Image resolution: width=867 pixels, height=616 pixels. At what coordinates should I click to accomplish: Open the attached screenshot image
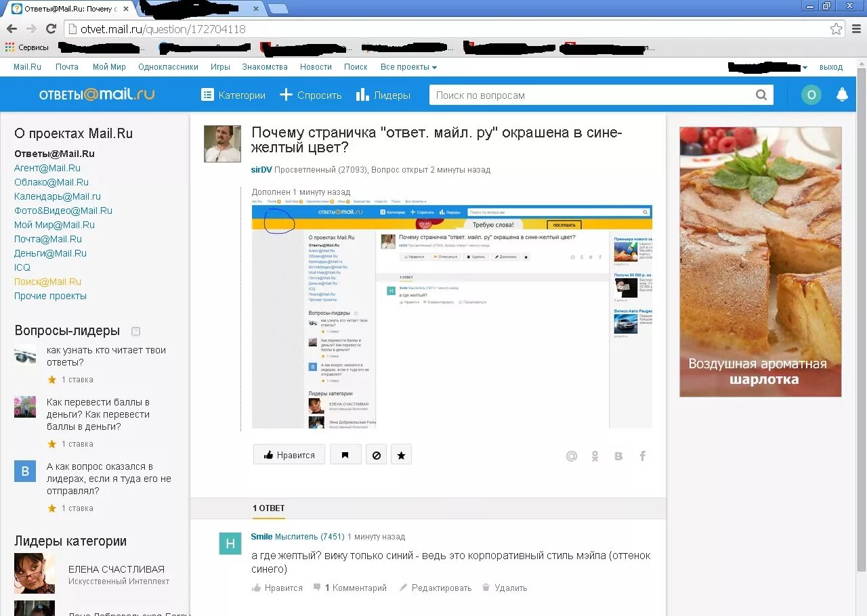452,313
